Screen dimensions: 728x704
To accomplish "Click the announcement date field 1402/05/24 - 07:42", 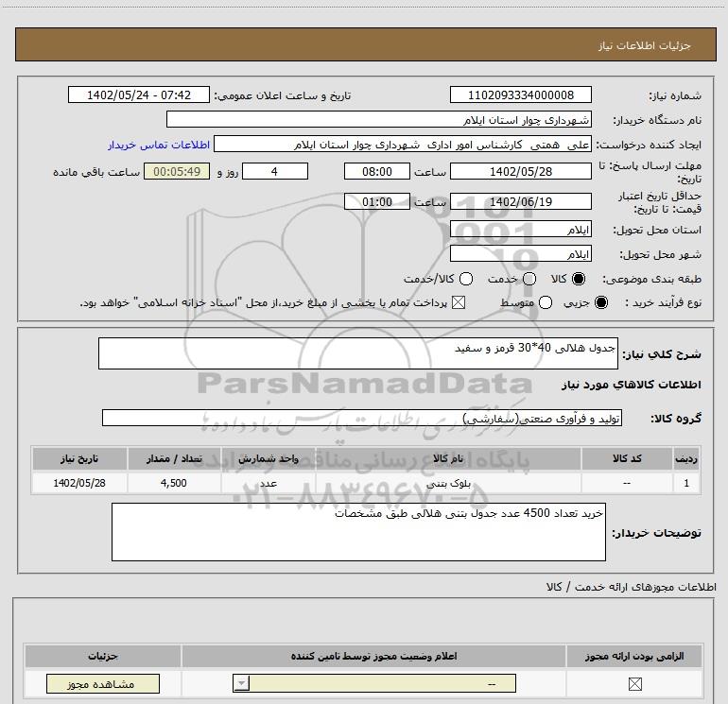I will pos(139,95).
